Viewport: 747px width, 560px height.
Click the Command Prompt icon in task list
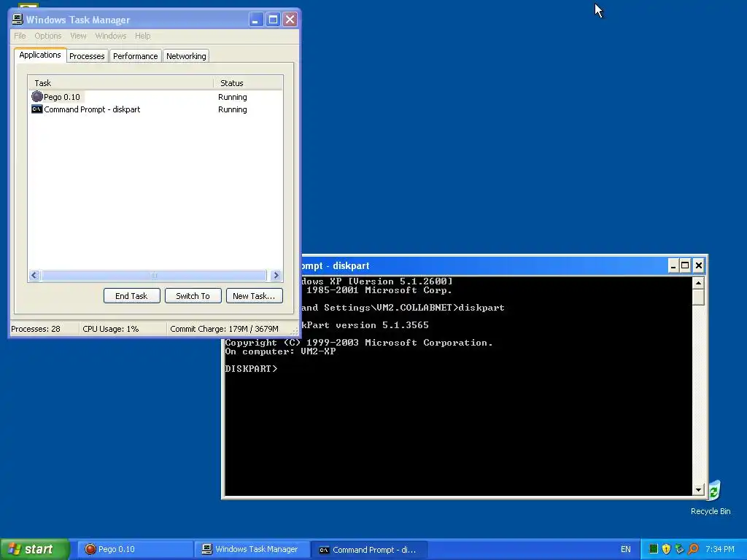(37, 109)
